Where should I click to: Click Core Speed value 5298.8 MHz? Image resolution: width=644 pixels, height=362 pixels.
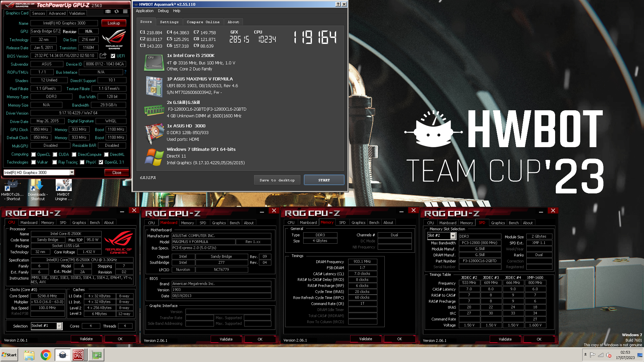[47, 296]
